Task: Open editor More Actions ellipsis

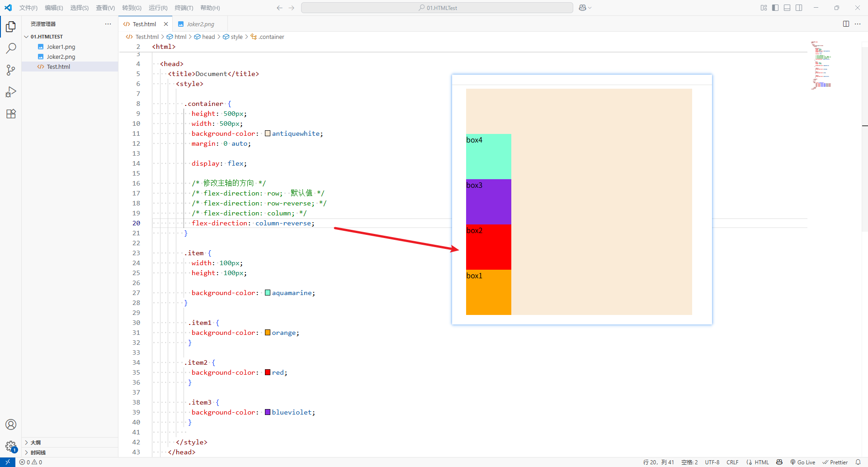Action: tap(858, 24)
